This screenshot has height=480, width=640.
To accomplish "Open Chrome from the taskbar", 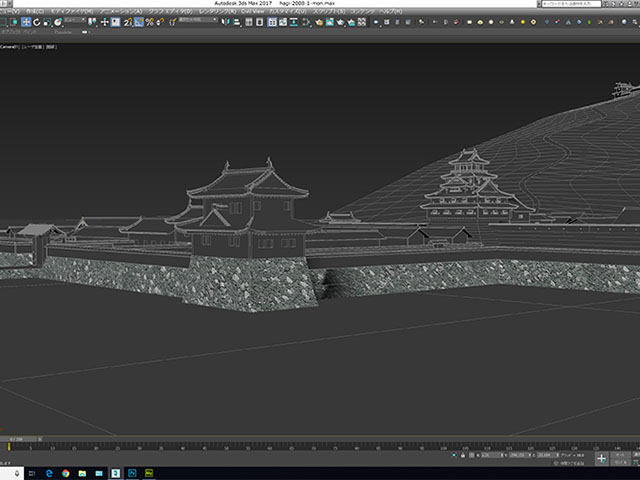I will click(64, 472).
